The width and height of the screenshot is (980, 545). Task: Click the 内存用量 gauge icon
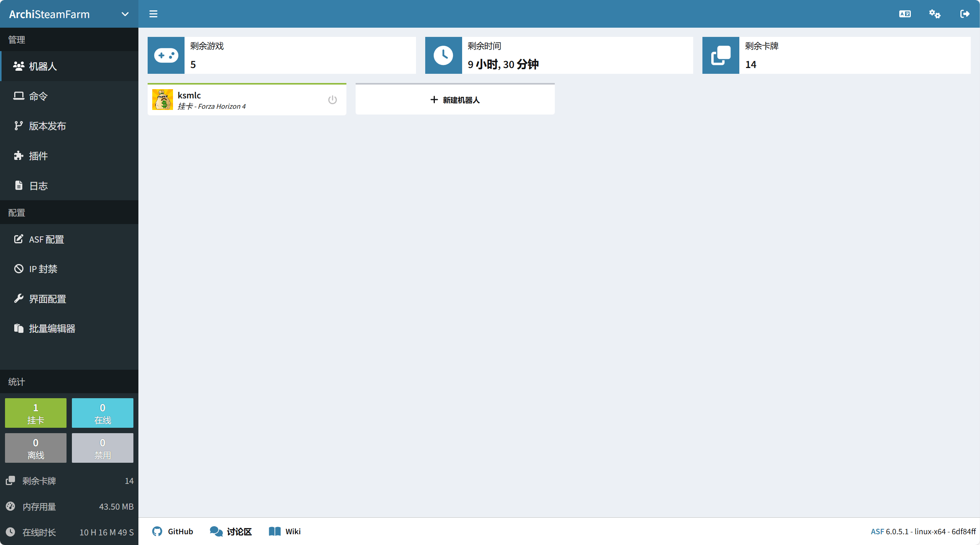(x=10, y=506)
